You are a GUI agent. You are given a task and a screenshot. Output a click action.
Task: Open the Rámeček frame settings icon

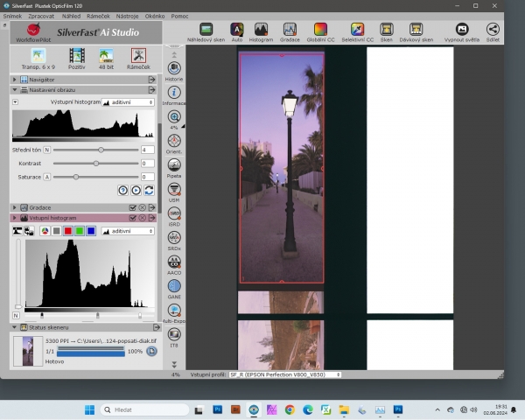(138, 59)
